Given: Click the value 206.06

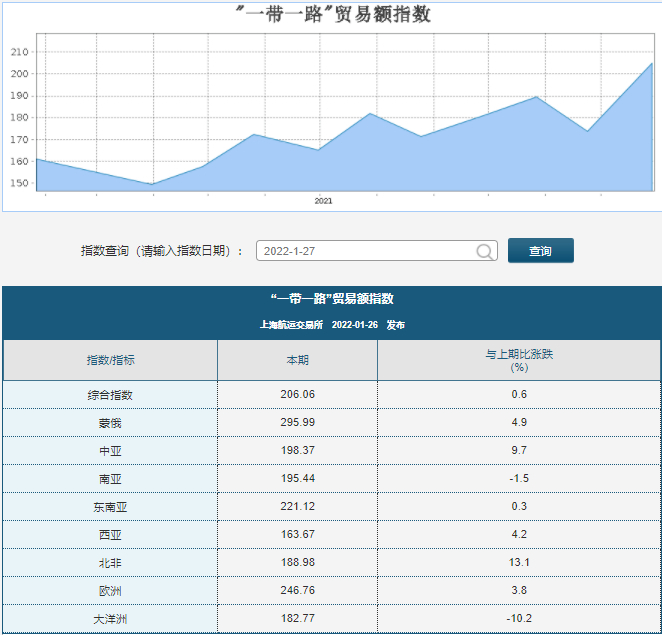Looking at the screenshot, I should pos(298,394).
